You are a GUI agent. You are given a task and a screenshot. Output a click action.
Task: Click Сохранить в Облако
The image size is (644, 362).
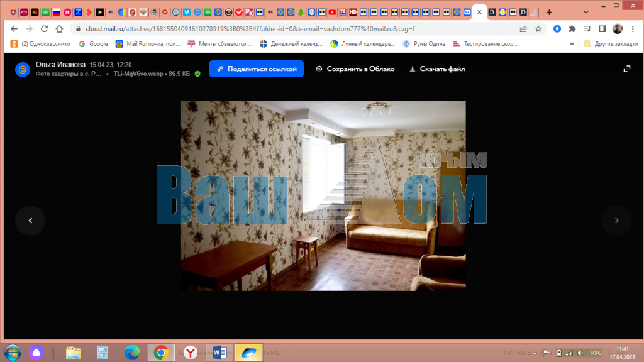tap(355, 69)
